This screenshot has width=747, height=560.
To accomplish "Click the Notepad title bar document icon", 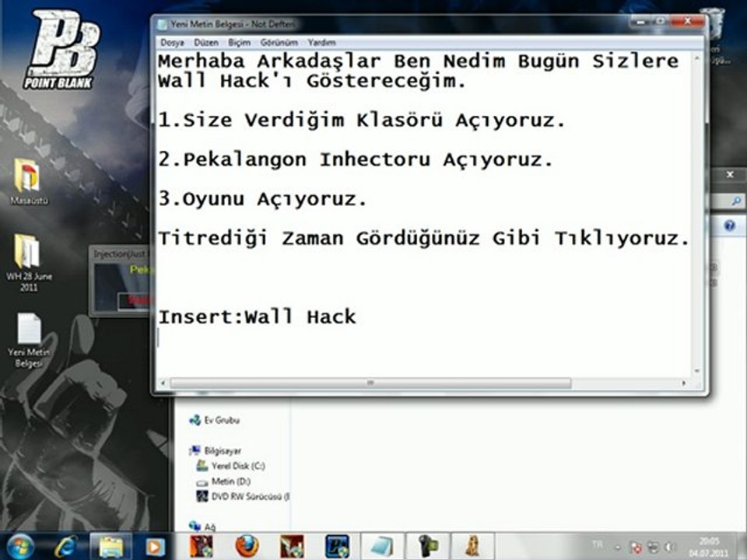I will [163, 24].
